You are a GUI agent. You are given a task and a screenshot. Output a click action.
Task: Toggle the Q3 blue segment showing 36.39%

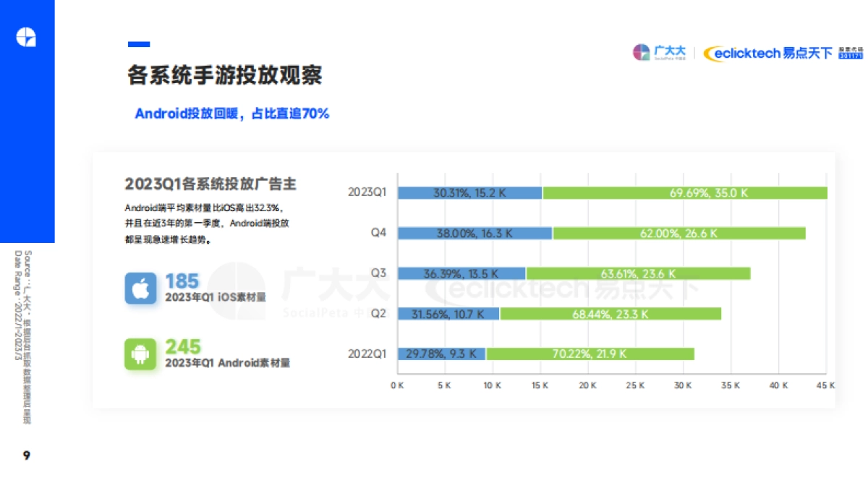pyautogui.click(x=463, y=273)
